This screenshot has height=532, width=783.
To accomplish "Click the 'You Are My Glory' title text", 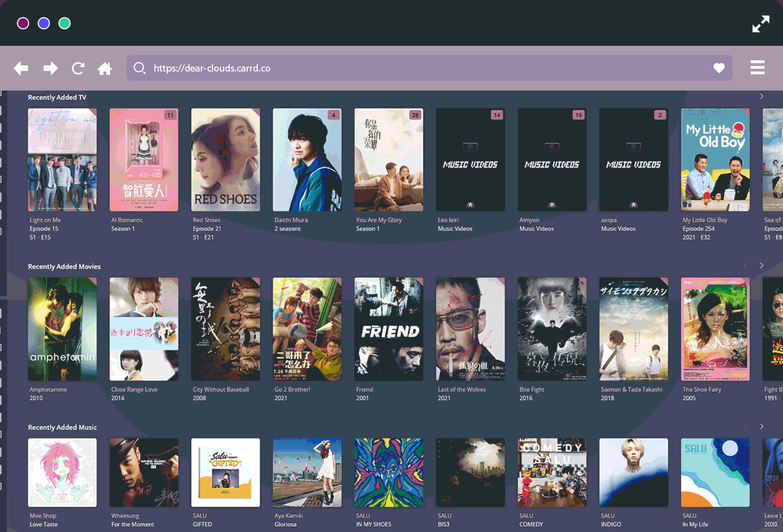I will 379,220.
